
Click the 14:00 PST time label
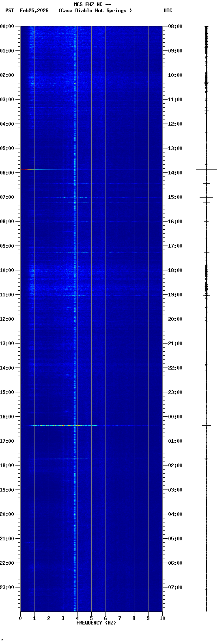pyautogui.click(x=7, y=368)
